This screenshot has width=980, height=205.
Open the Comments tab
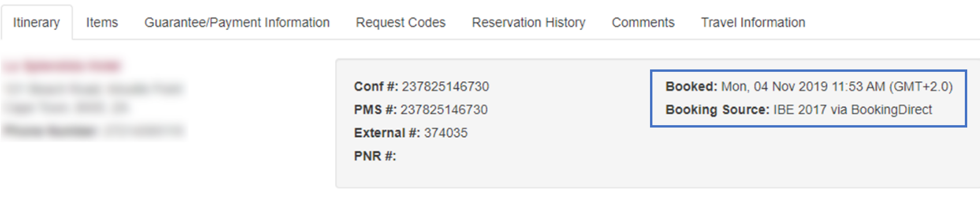pyautogui.click(x=643, y=23)
